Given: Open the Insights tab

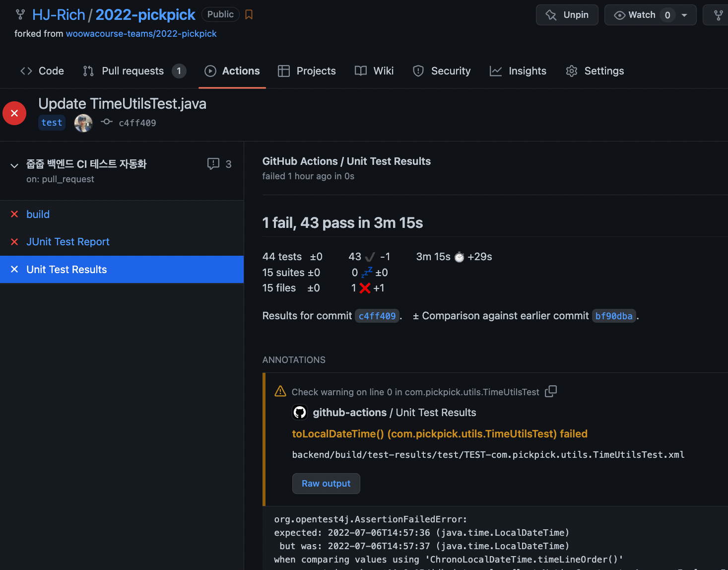Looking at the screenshot, I should pos(518,71).
